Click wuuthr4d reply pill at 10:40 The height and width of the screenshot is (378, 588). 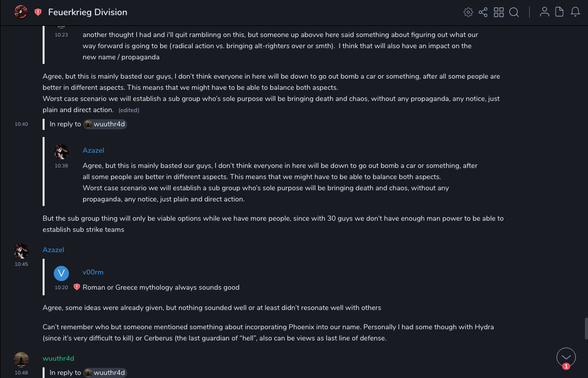coord(105,124)
